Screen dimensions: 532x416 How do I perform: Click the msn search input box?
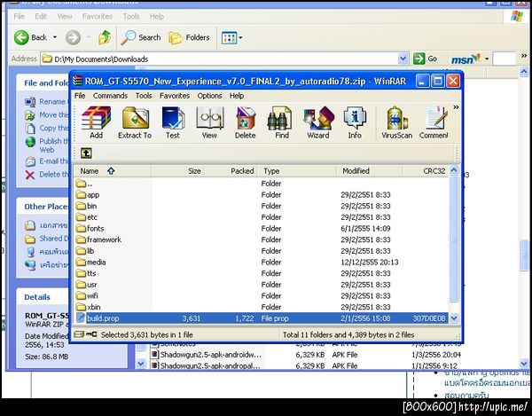[504, 59]
